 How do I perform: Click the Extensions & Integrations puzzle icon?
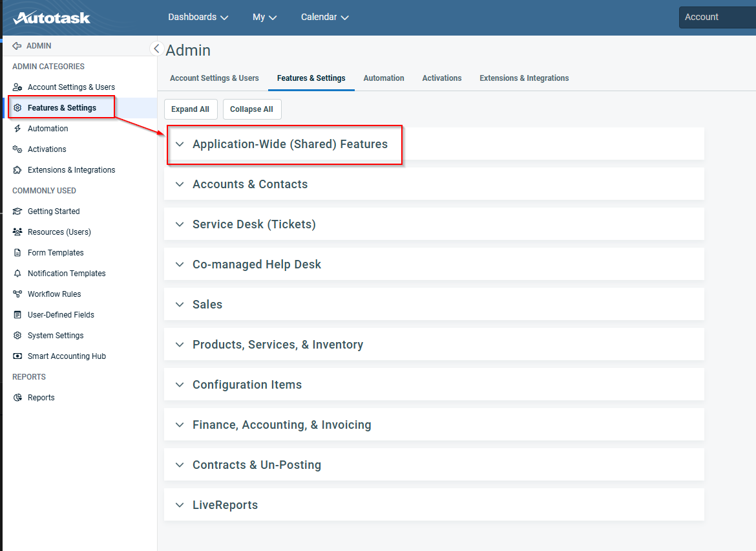17,170
